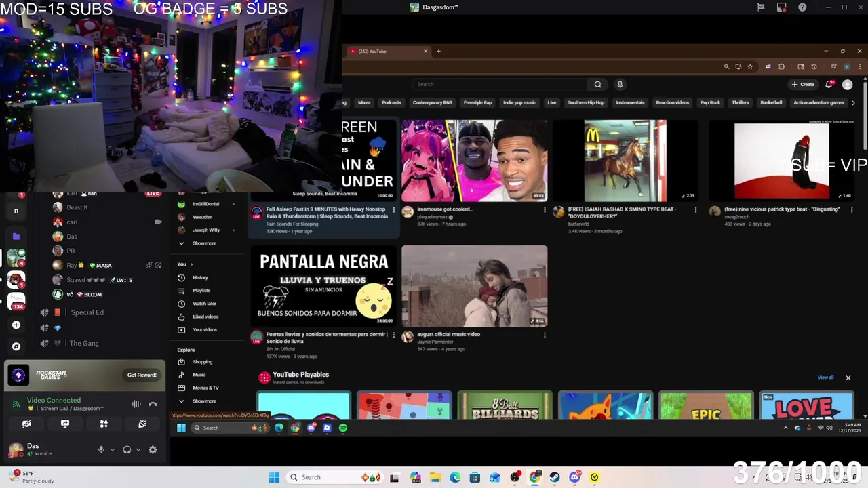Click the YouTube search magnifier button
The image size is (868, 488).
point(597,84)
